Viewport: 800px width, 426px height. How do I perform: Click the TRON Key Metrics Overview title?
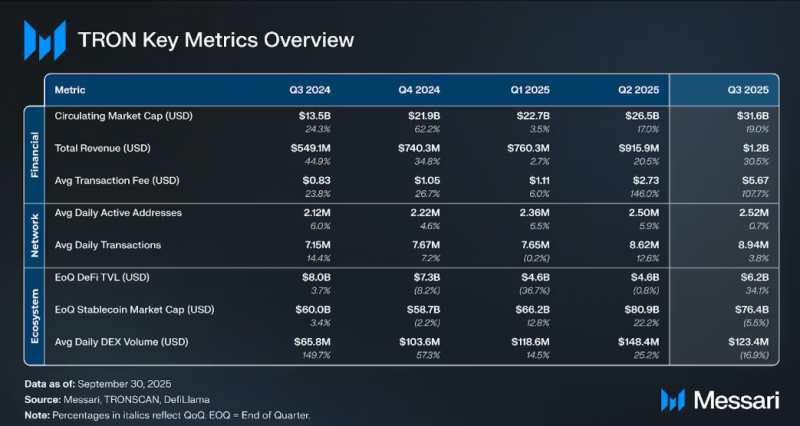215,40
